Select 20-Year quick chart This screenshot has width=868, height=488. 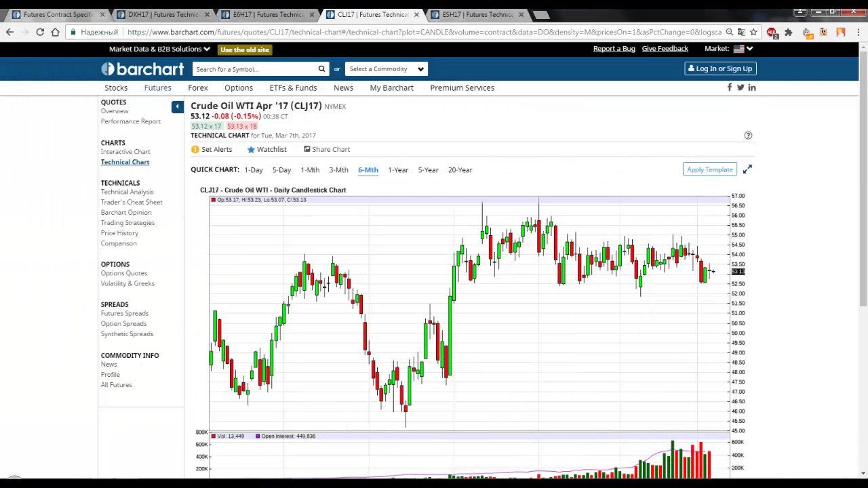coord(460,170)
